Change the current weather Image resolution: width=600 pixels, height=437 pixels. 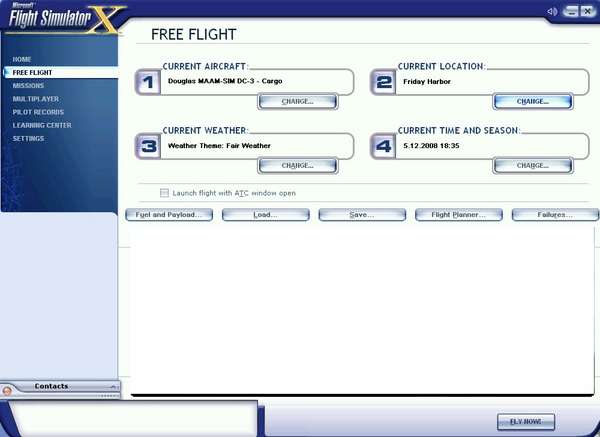[298, 166]
